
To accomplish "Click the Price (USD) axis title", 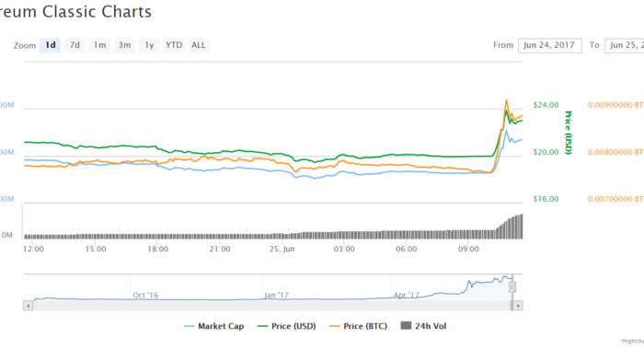I will [x=569, y=133].
